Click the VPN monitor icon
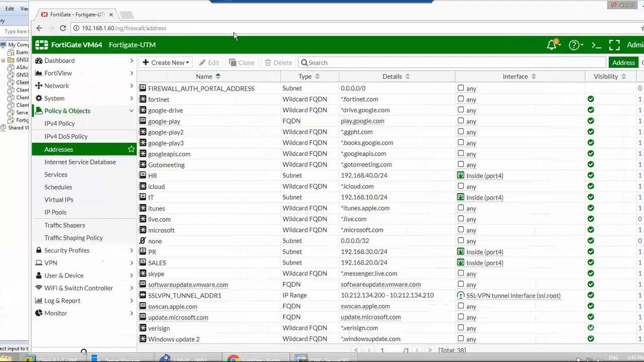 [39, 263]
